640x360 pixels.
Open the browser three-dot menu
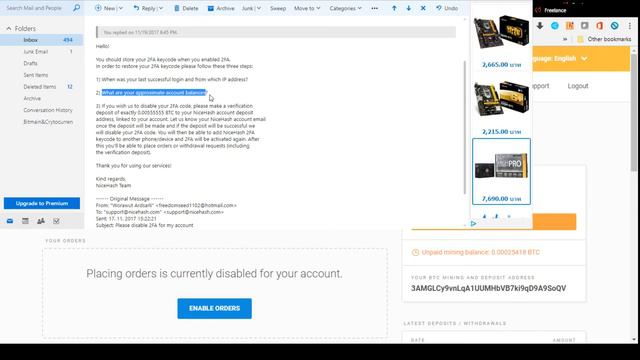click(x=630, y=26)
